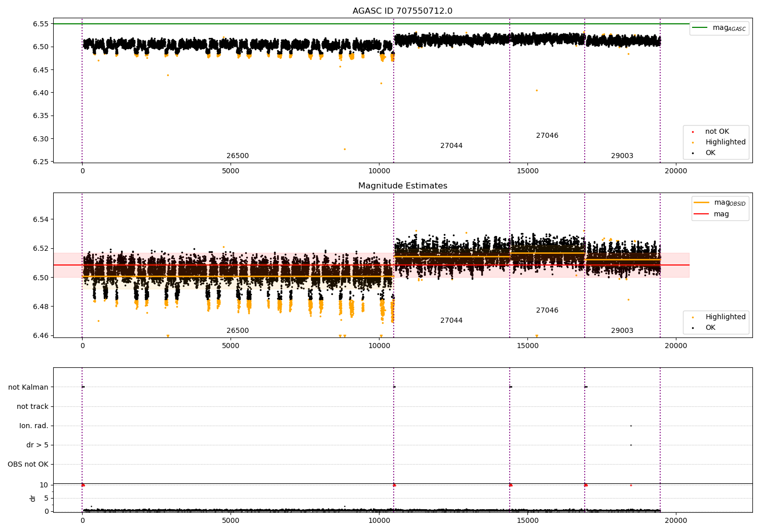The width and height of the screenshot is (760, 532).
Task: Click the 6.25 tick on top plot
Action: pyautogui.click(x=41, y=162)
